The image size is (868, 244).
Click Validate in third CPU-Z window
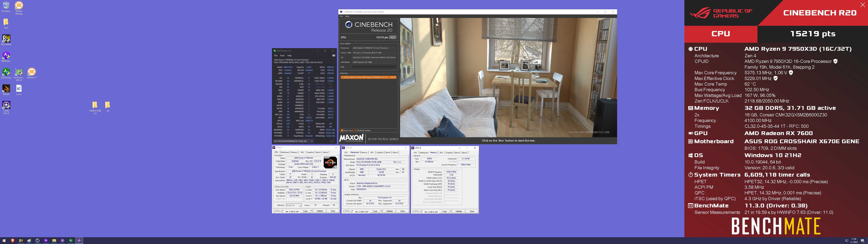pyautogui.click(x=459, y=211)
